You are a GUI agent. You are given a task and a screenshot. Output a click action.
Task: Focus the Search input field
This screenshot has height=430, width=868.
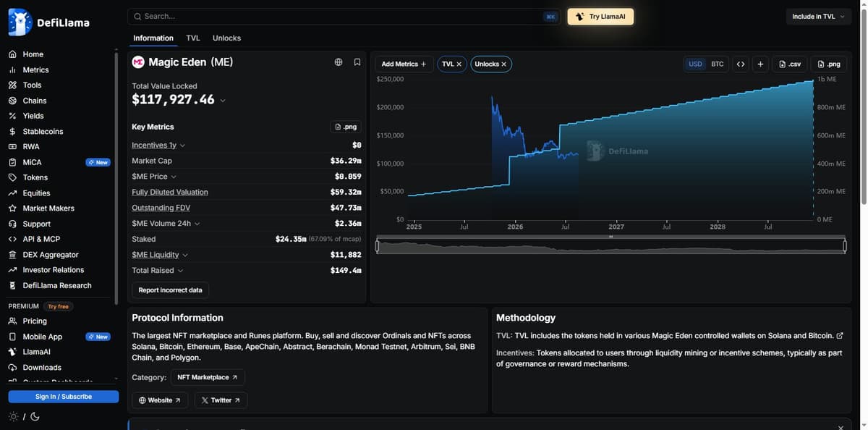[346, 17]
